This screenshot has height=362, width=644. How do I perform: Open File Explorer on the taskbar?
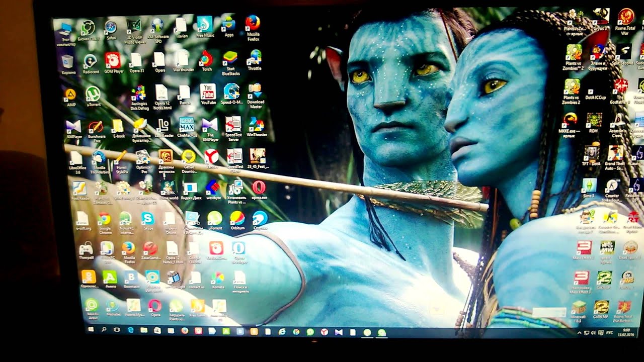(x=144, y=330)
